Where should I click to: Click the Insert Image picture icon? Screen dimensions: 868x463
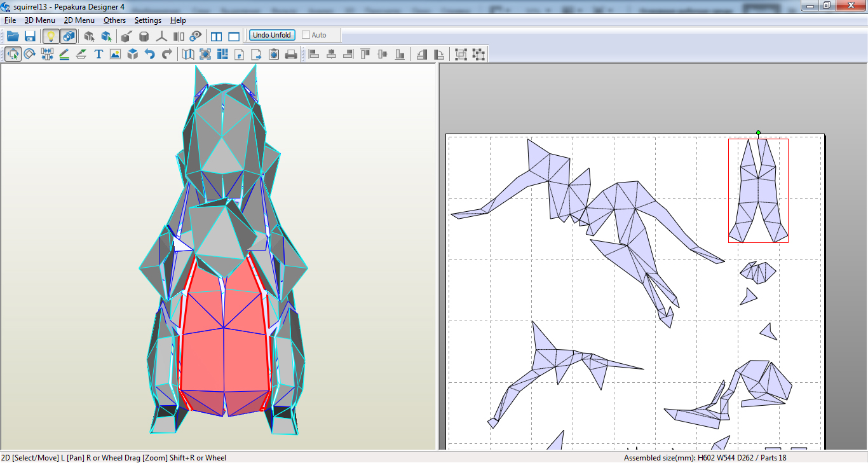tap(115, 54)
